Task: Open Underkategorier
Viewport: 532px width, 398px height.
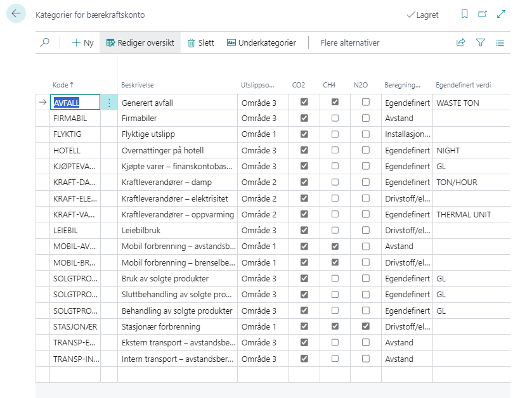Action: point(261,43)
